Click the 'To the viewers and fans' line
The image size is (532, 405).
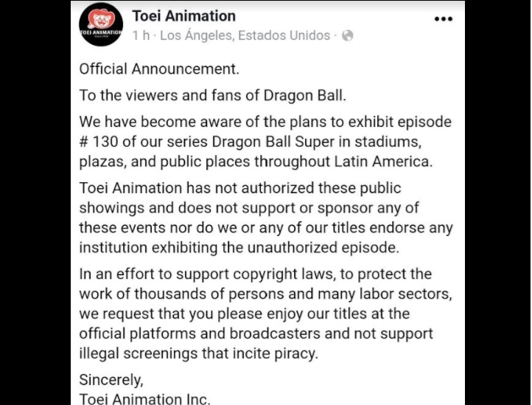click(x=213, y=95)
